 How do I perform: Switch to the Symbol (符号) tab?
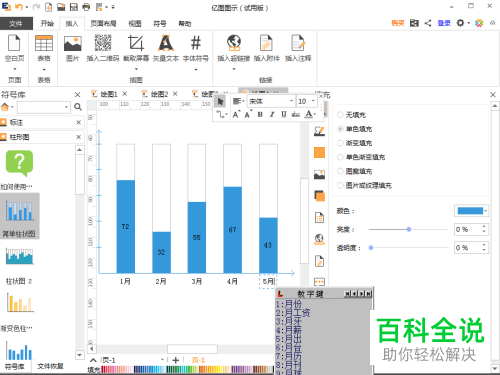point(160,23)
